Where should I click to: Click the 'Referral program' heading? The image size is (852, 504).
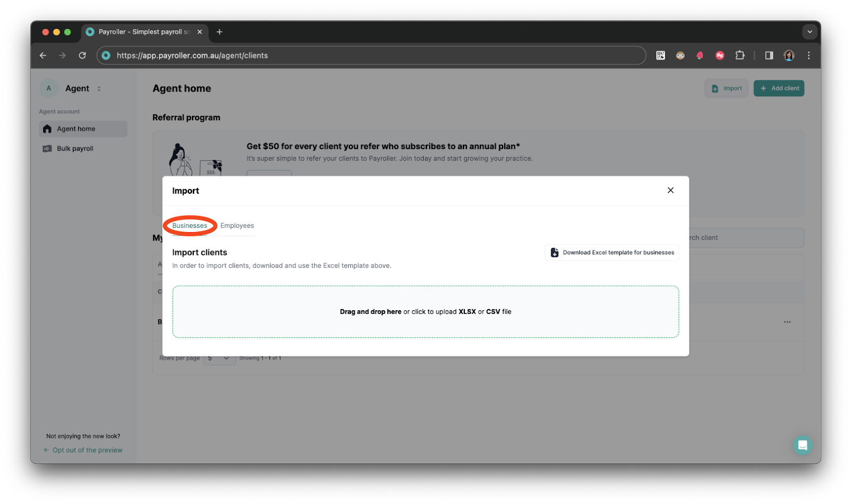[186, 118]
